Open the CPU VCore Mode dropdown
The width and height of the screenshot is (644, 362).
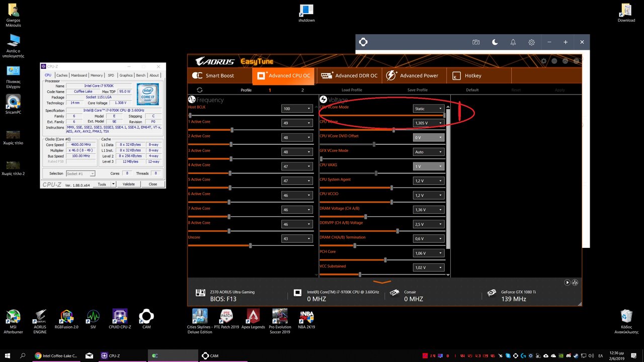(429, 109)
